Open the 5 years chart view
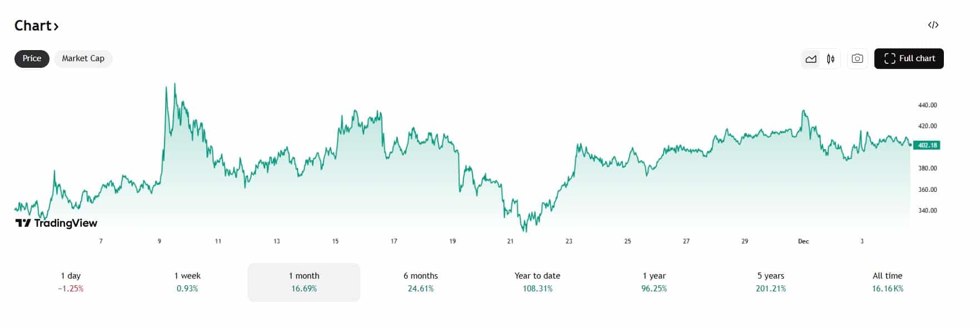The height and width of the screenshot is (327, 980). (x=771, y=281)
